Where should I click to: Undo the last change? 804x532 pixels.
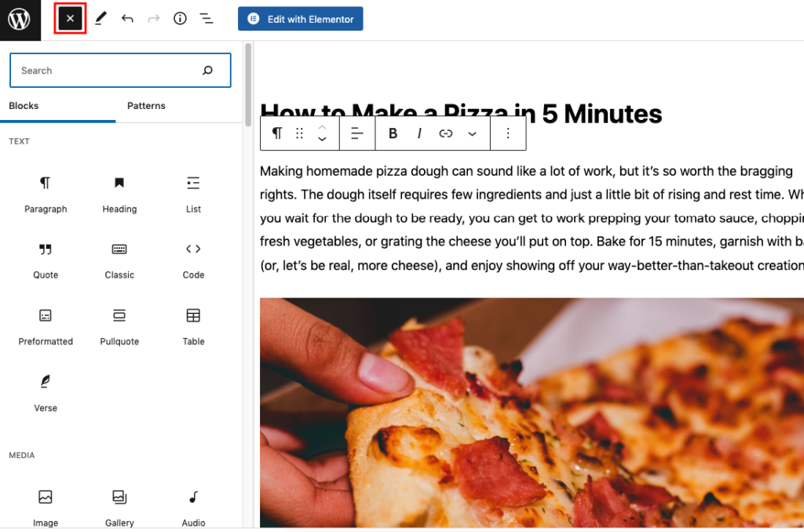tap(127, 19)
